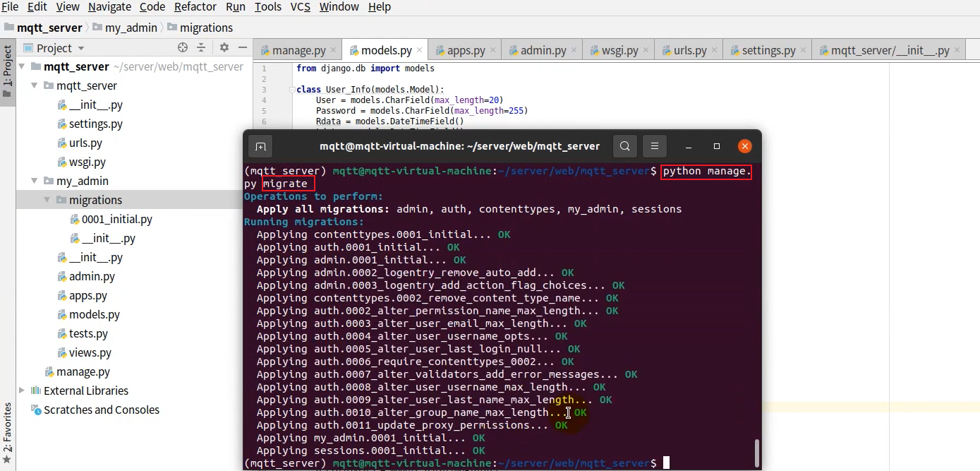Toggle the 1: Project side tool window
Image resolution: width=980 pixels, height=471 pixels.
click(x=7, y=71)
